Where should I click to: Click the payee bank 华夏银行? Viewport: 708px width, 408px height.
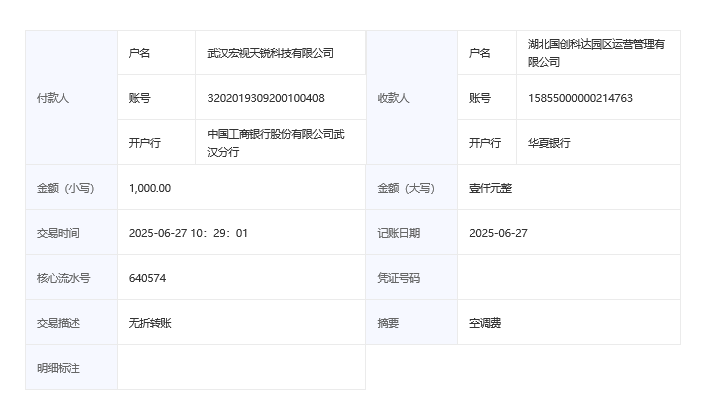pyautogui.click(x=549, y=143)
